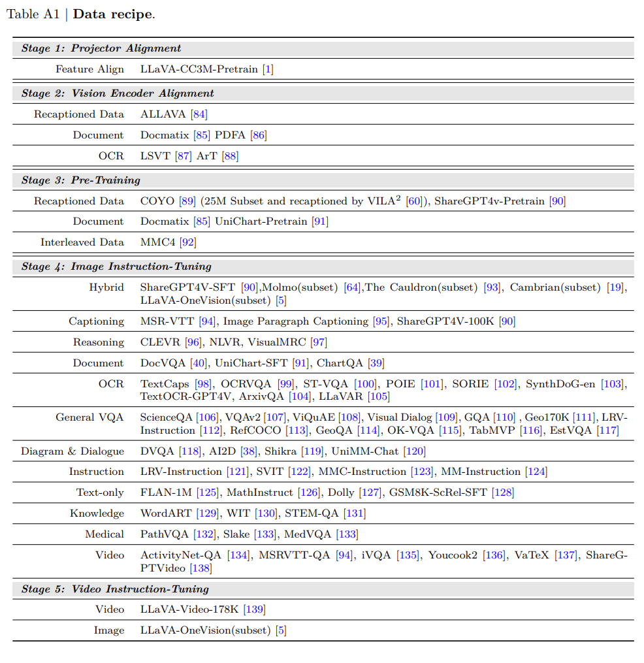Open citation [128] after GSM8K-ScRel-SFT

tap(503, 493)
